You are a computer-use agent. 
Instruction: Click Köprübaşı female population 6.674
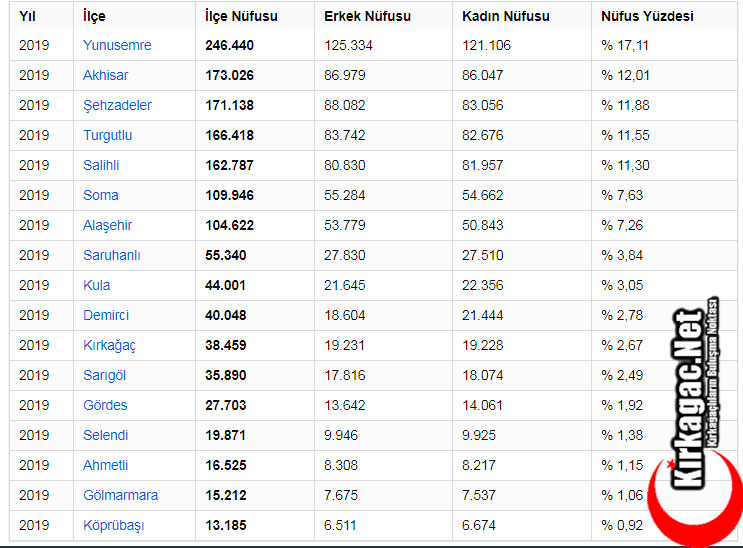click(x=479, y=525)
